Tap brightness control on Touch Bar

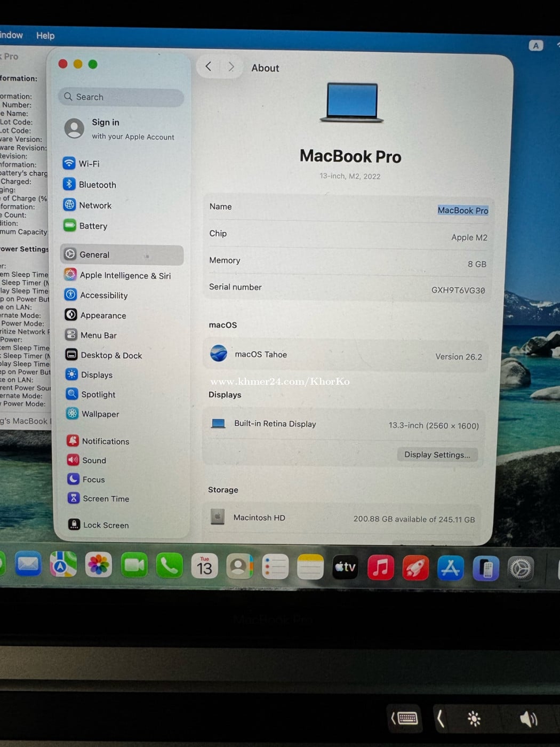[474, 719]
